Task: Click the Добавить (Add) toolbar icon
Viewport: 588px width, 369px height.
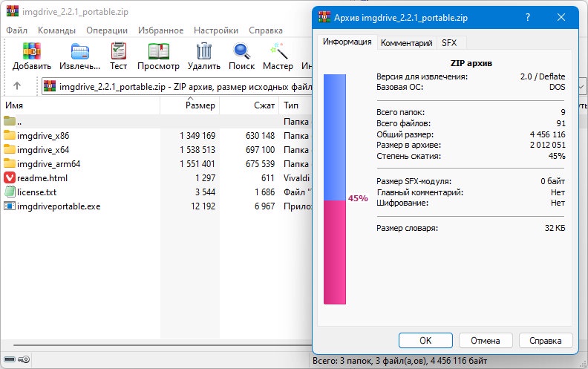Action: click(31, 51)
